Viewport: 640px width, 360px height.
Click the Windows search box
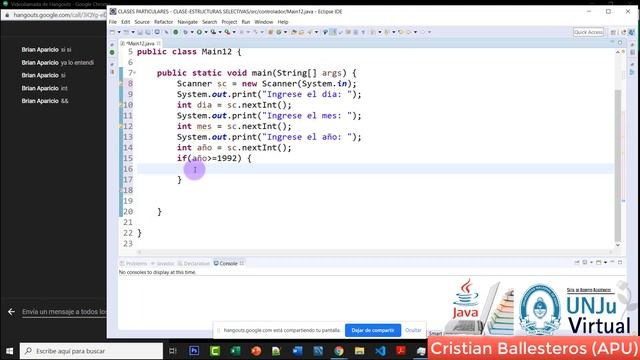click(91, 351)
